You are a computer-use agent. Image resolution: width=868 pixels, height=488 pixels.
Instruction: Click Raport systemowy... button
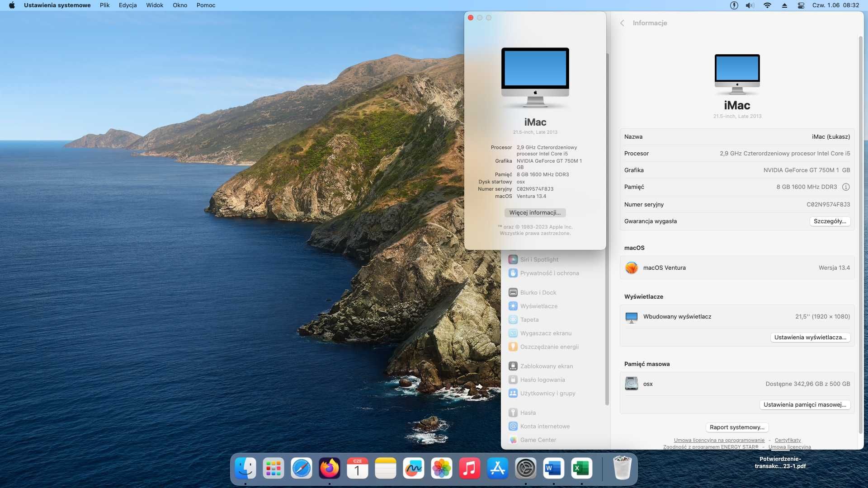(x=737, y=427)
